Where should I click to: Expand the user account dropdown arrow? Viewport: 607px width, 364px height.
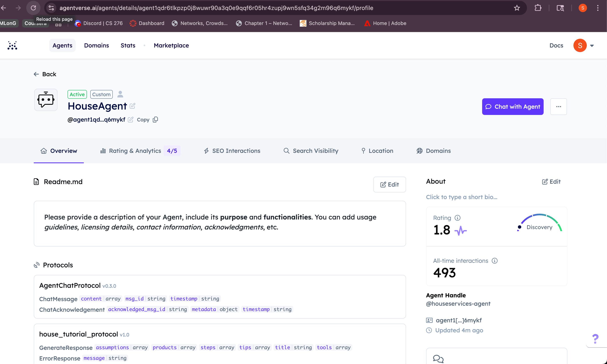pyautogui.click(x=592, y=46)
